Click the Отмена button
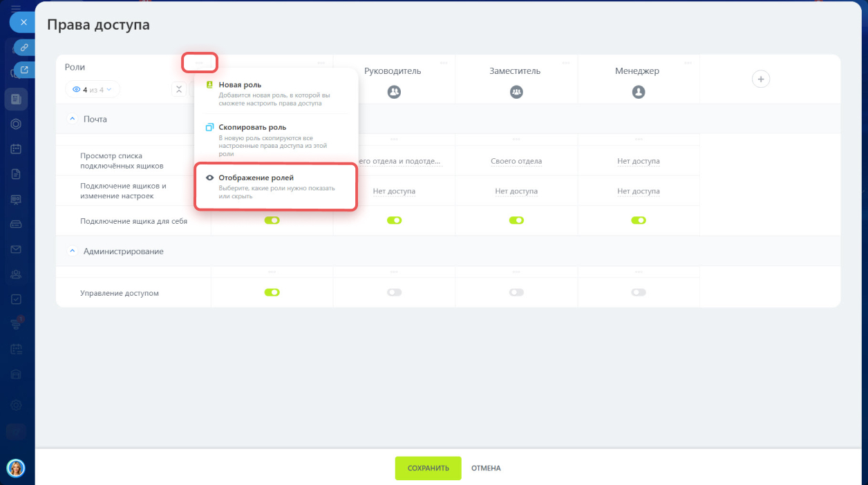Screen dimensions: 868x485 coord(486,468)
